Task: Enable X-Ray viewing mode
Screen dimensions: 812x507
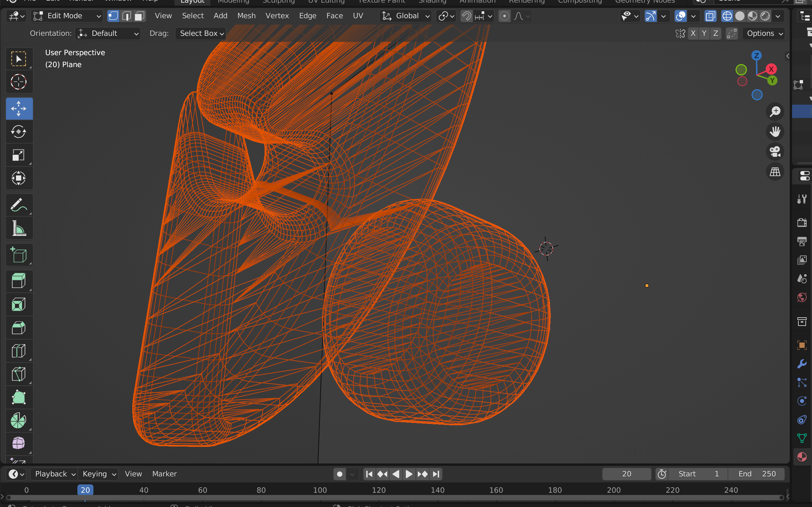Action: click(x=710, y=16)
